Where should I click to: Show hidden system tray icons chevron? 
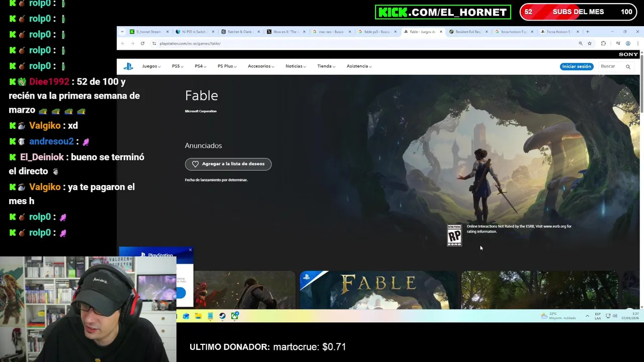[587, 316]
